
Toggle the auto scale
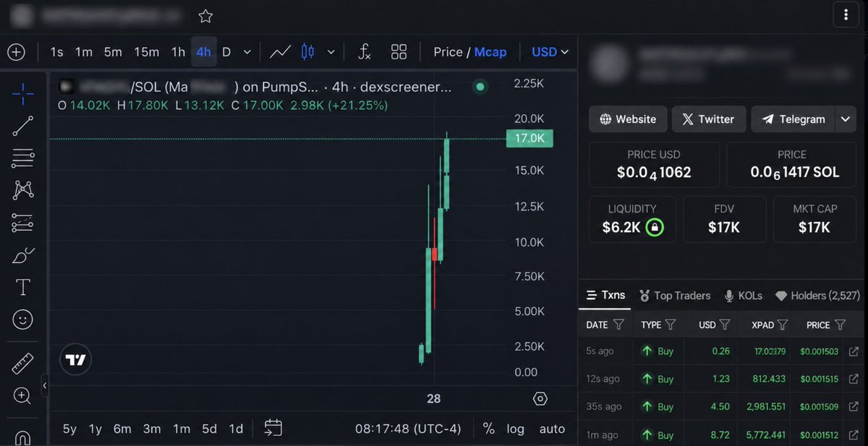pos(552,429)
